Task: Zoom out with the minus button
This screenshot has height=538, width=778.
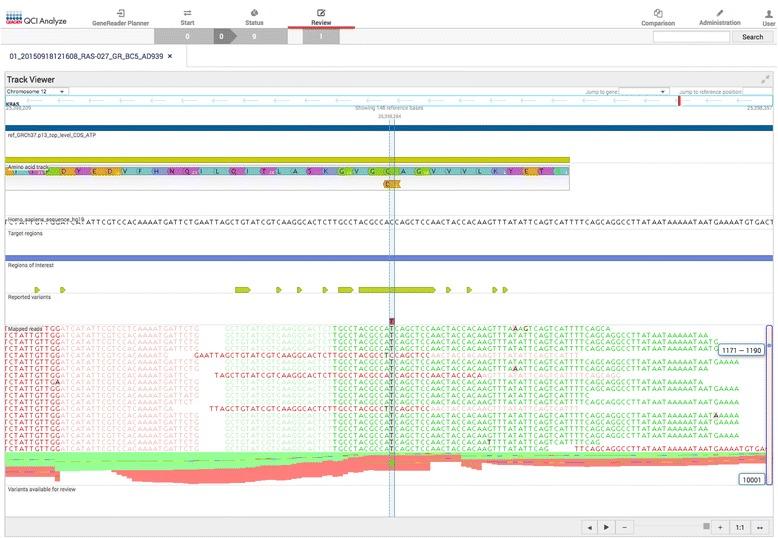Action: pos(625,527)
